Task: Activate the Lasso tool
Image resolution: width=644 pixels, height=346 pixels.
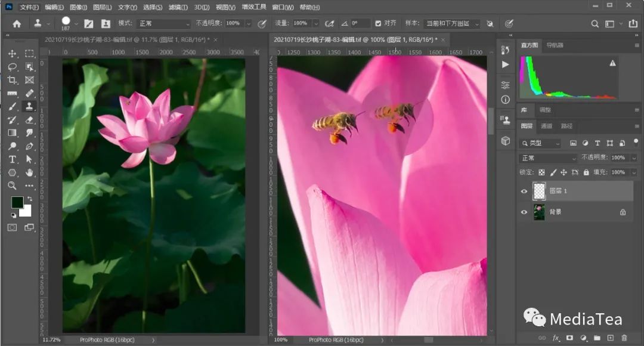Action: (x=12, y=67)
